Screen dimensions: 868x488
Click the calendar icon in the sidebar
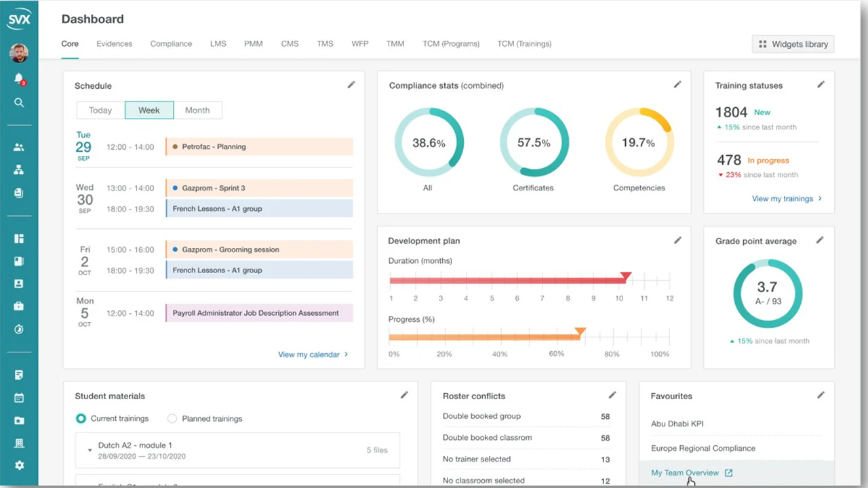tap(19, 398)
